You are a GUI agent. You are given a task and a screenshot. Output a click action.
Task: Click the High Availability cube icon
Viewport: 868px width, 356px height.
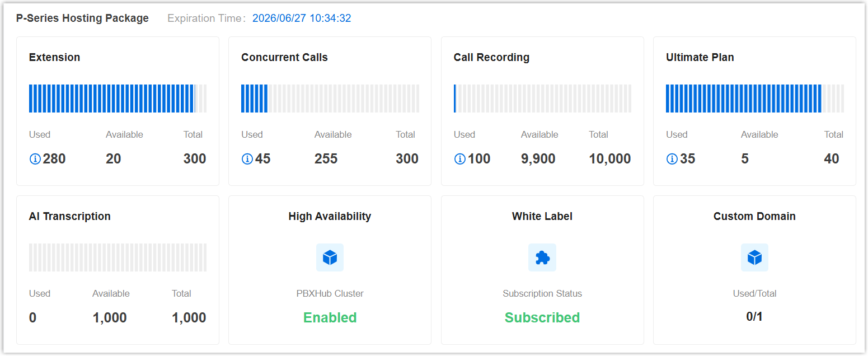pos(330,257)
